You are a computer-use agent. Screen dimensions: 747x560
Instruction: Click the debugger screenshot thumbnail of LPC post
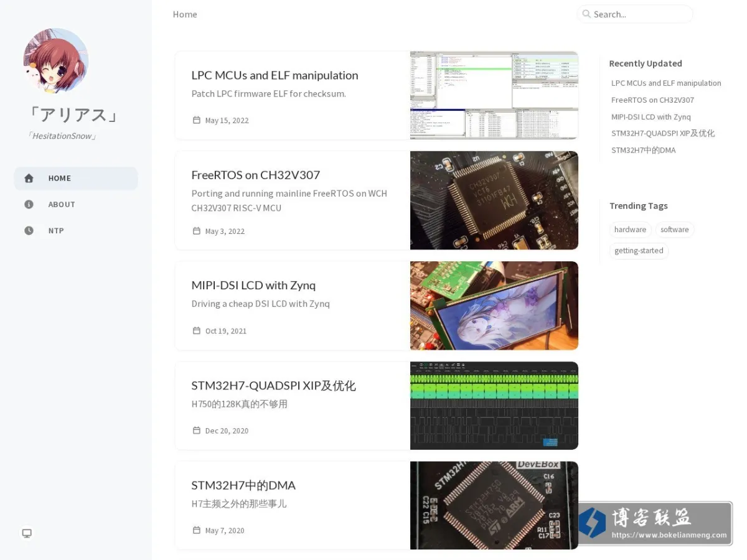pos(494,95)
